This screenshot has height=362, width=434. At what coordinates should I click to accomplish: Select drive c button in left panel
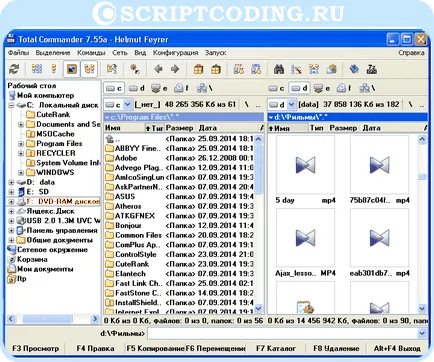(114, 88)
